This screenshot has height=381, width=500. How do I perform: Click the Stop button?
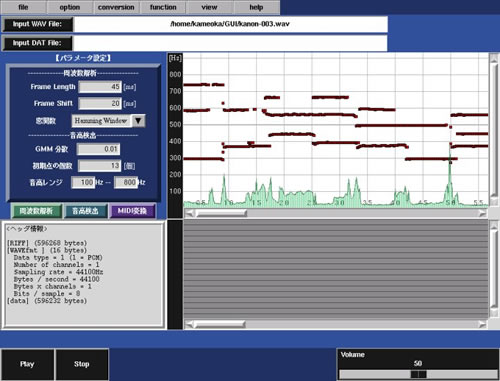coord(82,364)
